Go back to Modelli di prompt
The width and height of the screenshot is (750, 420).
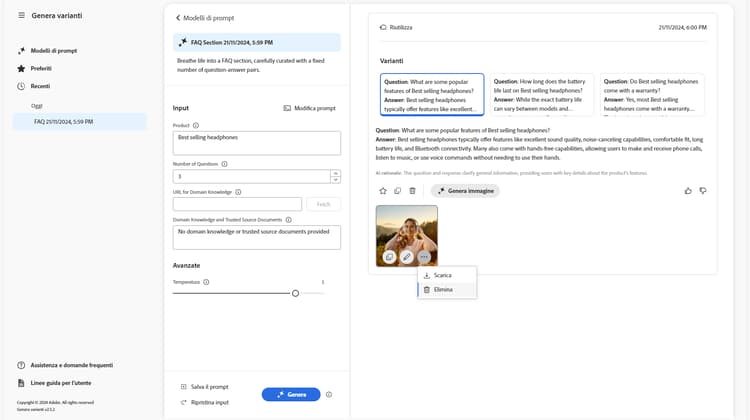click(205, 18)
